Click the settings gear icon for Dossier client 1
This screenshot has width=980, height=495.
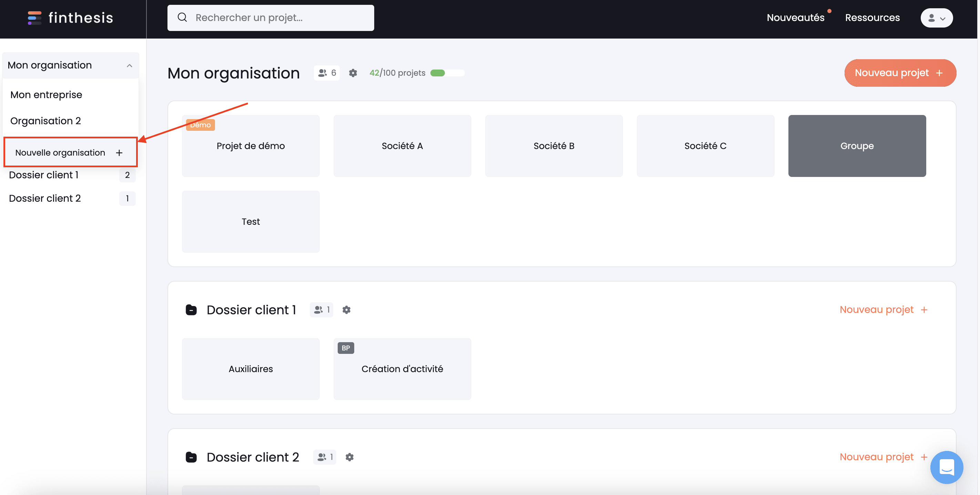coord(347,309)
